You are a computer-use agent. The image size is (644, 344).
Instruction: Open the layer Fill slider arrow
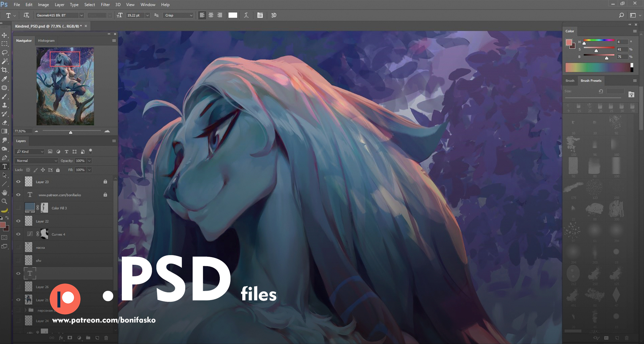pos(89,170)
